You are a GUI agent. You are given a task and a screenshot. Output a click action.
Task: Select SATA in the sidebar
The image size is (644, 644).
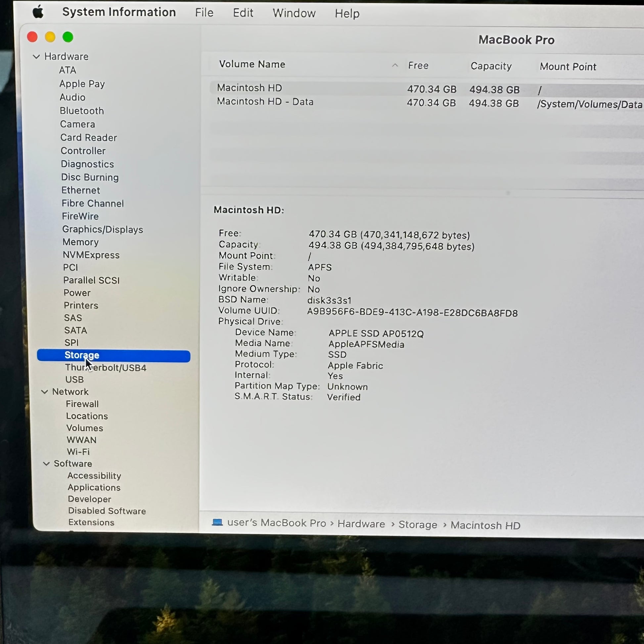coord(76,330)
